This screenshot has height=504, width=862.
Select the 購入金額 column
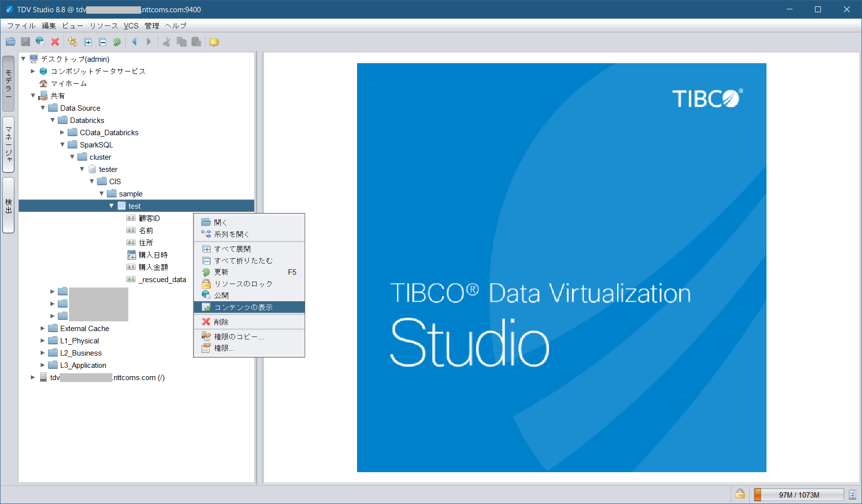[153, 267]
